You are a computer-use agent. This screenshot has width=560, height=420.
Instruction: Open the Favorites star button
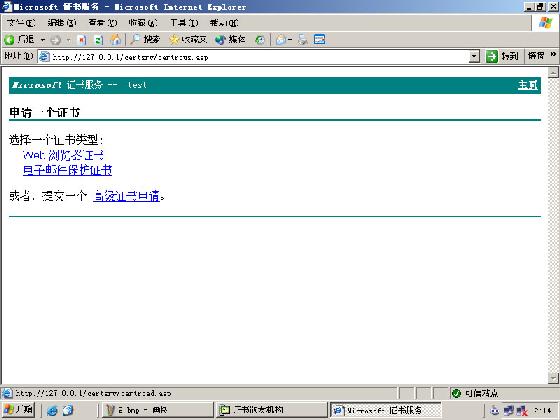(x=188, y=40)
